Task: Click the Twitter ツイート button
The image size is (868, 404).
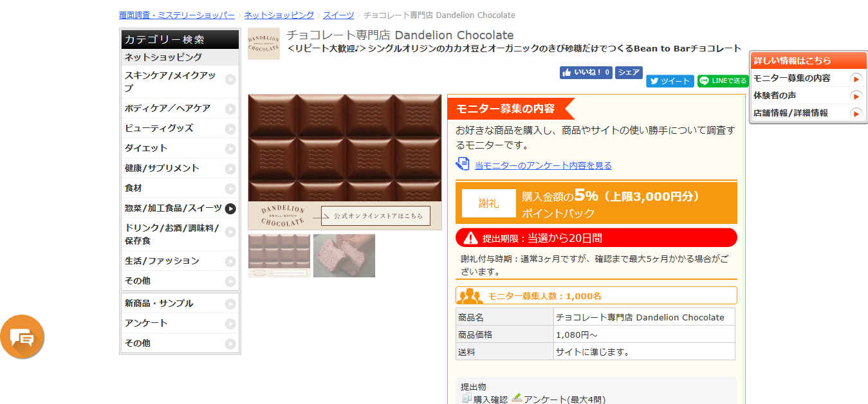Action: (x=670, y=81)
